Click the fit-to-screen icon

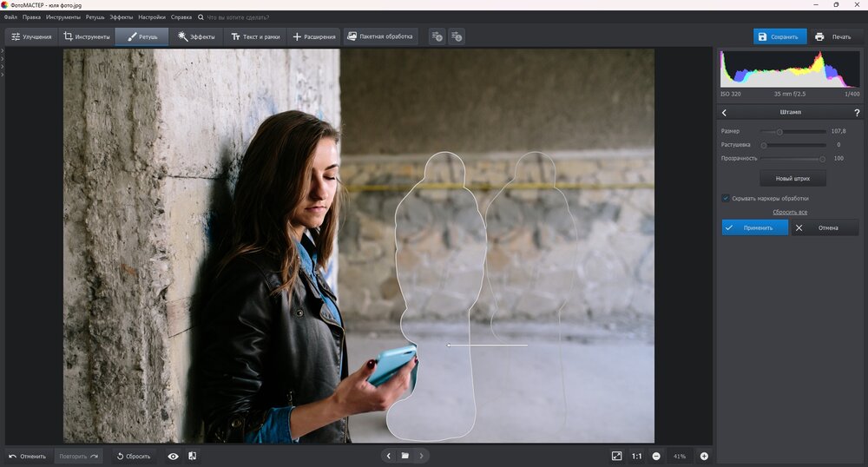[616, 456]
